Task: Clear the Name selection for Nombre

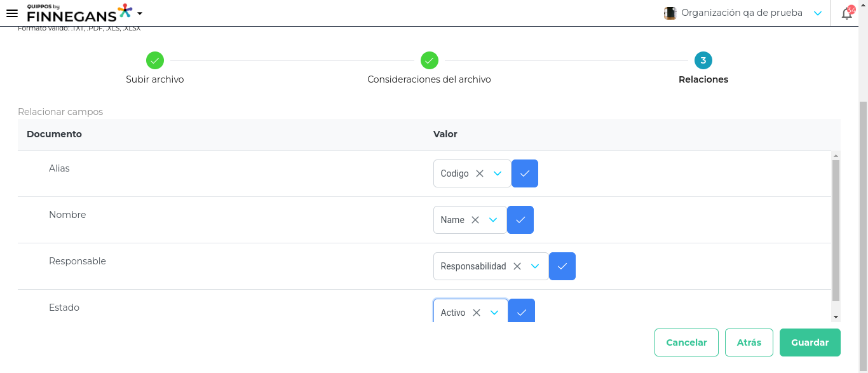Action: click(x=475, y=220)
